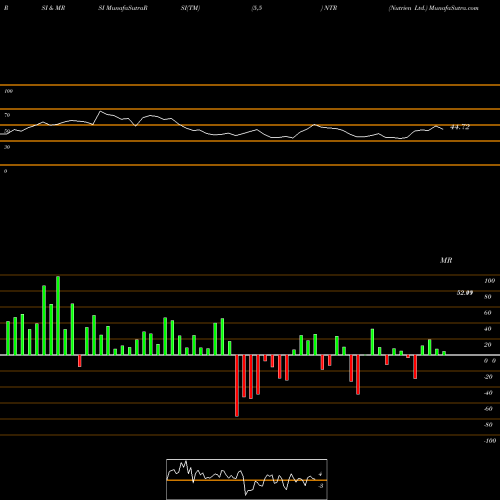Click the 'SI(TM)' header label

point(190,8)
